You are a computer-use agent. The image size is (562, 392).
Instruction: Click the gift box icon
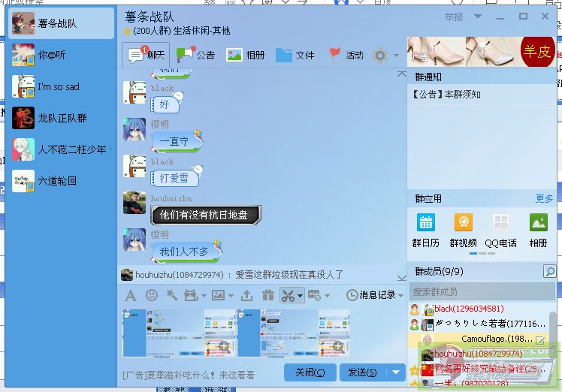pyautogui.click(x=267, y=296)
